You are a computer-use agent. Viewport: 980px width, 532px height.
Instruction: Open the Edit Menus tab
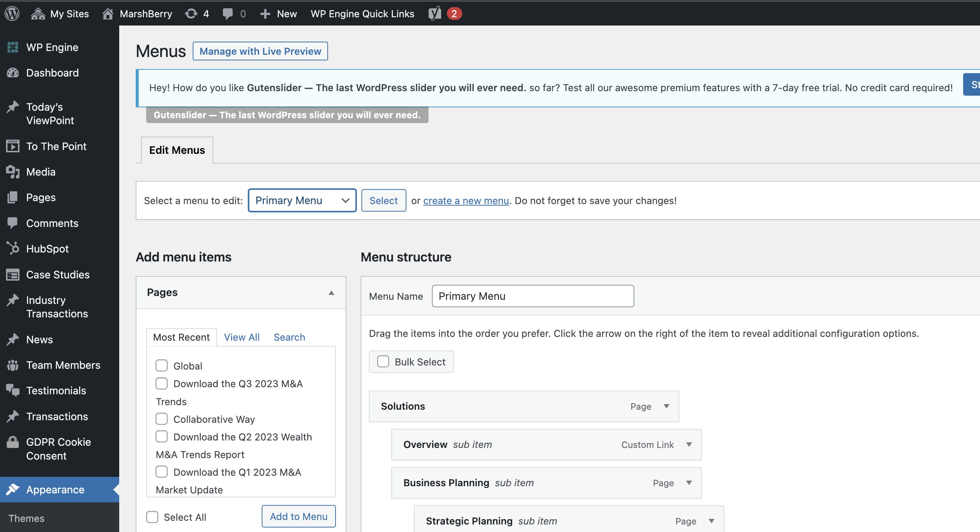(177, 150)
